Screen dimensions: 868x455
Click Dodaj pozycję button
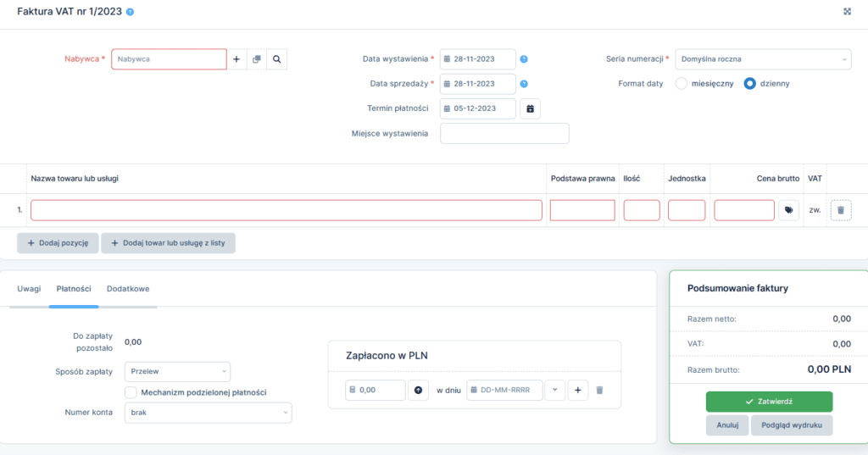pos(58,243)
